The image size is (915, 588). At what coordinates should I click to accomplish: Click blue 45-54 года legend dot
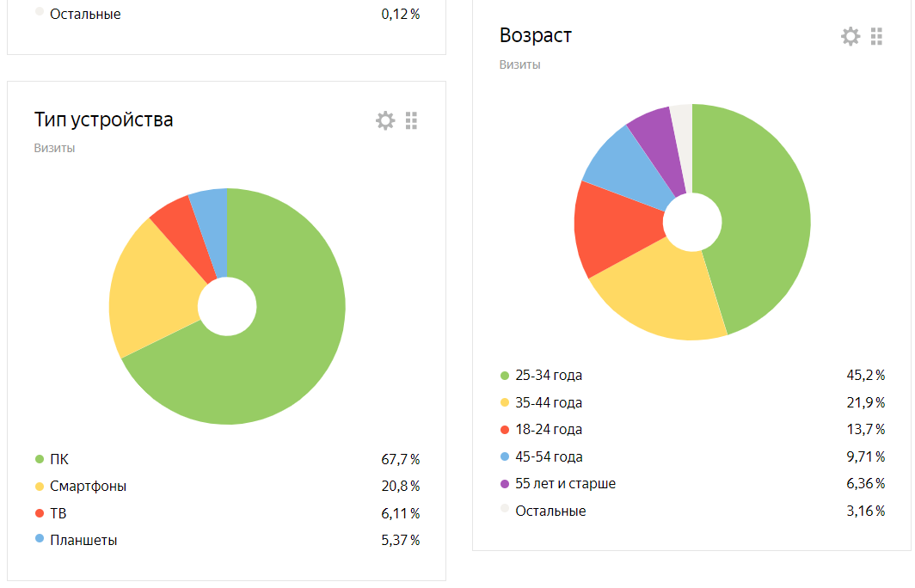(505, 456)
